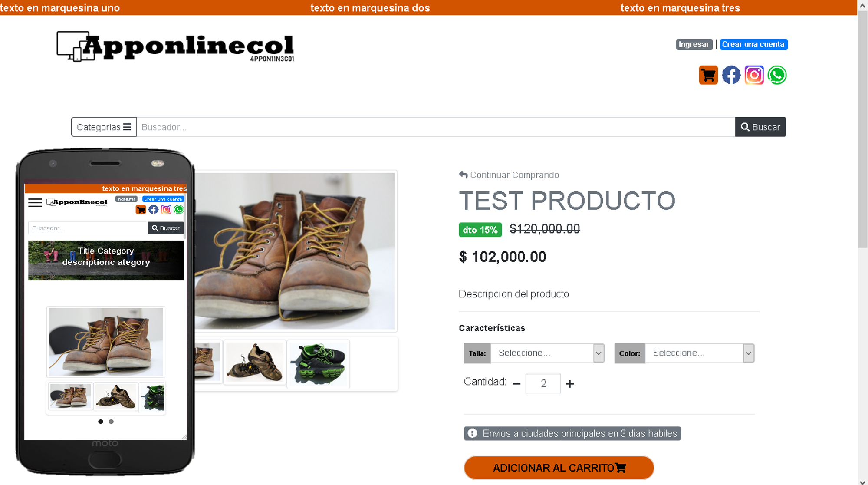Click the TEST PRODUCTO title
The image size is (868, 485).
567,201
